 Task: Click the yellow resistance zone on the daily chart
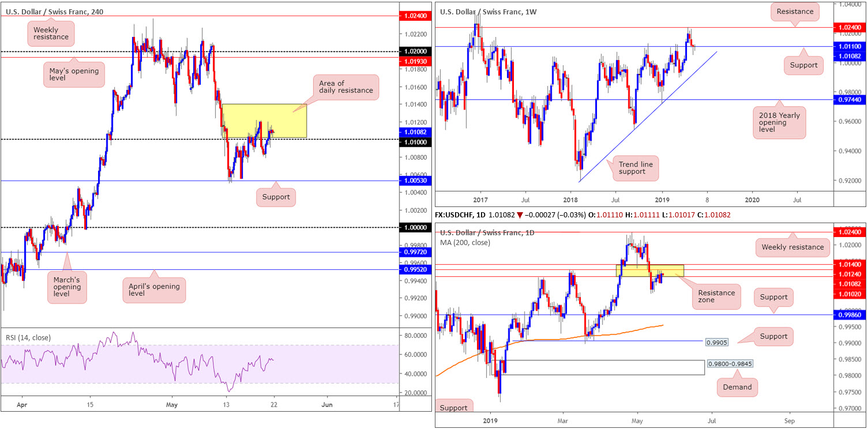coord(650,270)
